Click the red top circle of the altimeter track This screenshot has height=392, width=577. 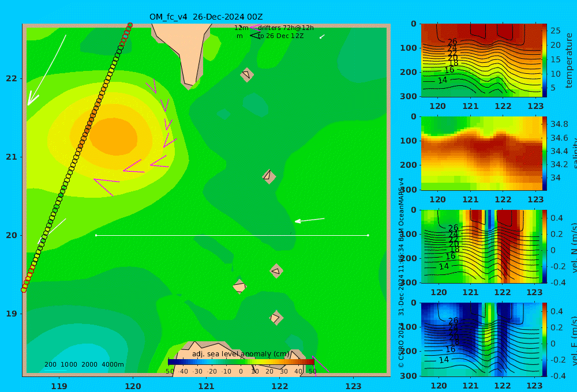(130, 25)
